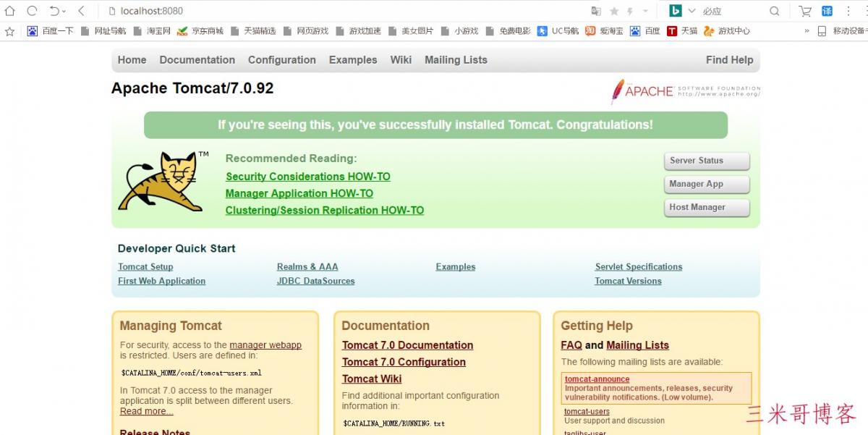Screen dimensions: 868x435
Task: Click the undo/restore closed tab icon
Action: tap(55, 11)
